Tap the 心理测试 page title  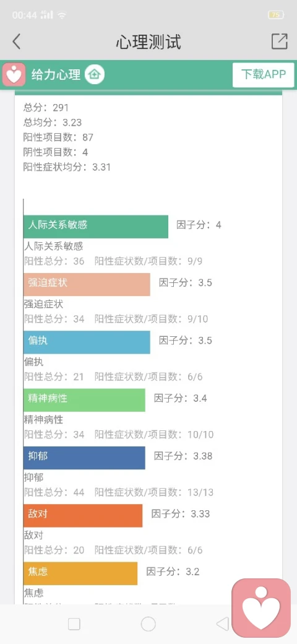pos(148,42)
